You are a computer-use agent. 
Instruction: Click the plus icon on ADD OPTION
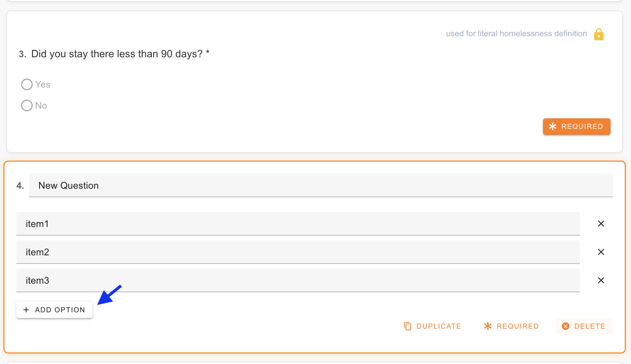click(x=26, y=310)
